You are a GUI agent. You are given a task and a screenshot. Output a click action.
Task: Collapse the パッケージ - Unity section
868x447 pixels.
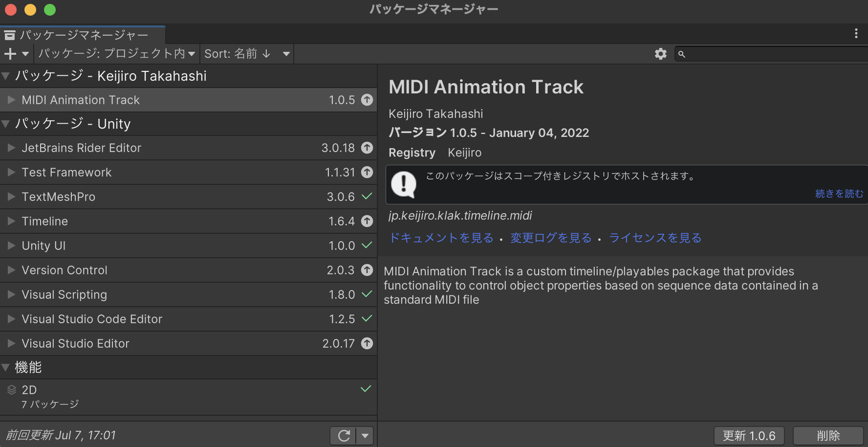6,124
